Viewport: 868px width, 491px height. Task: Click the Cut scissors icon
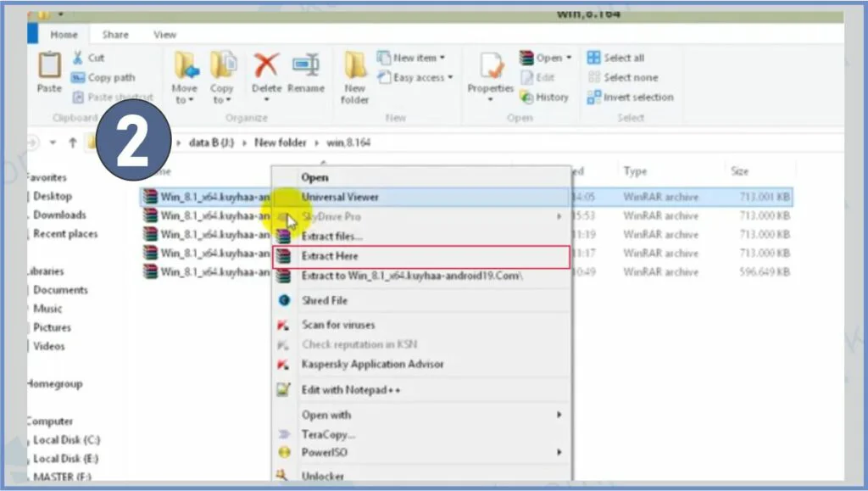click(x=78, y=58)
